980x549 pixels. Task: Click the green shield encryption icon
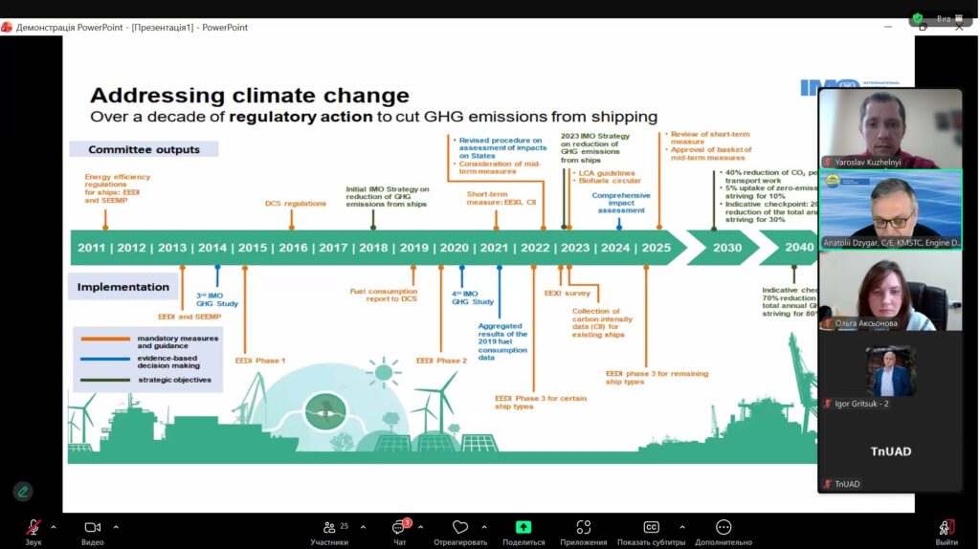click(x=918, y=18)
